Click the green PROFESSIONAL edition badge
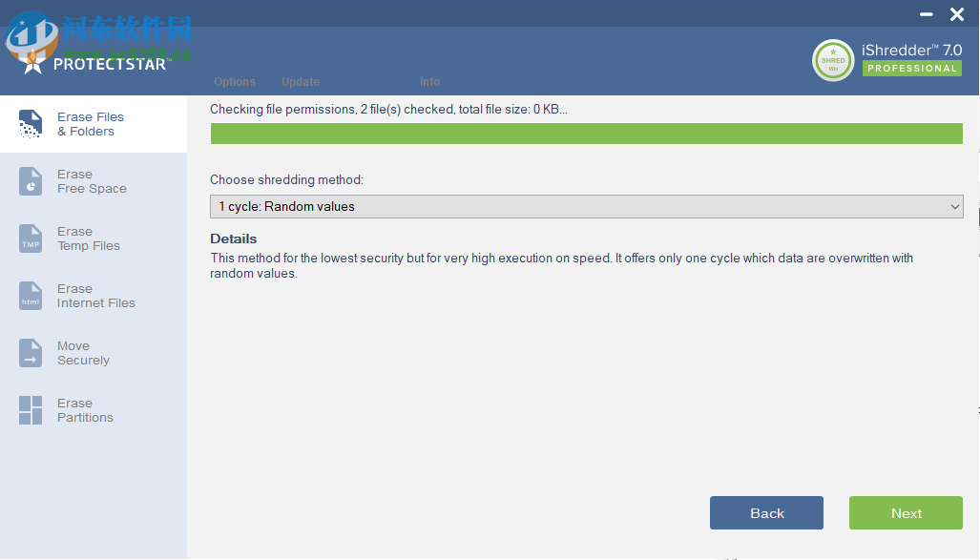This screenshot has width=980, height=560. click(x=911, y=69)
